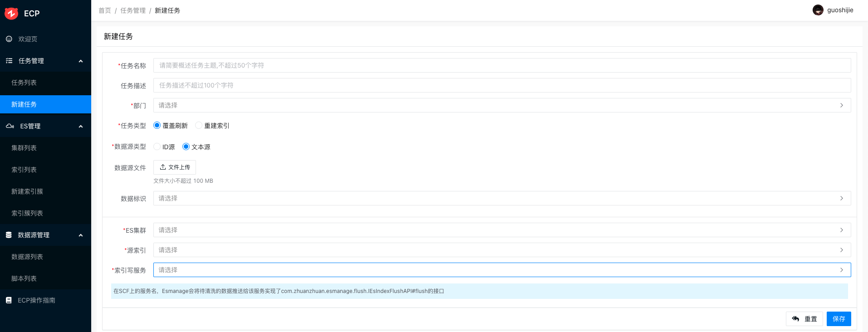Click the 首页 breadcrumb link

tap(105, 10)
